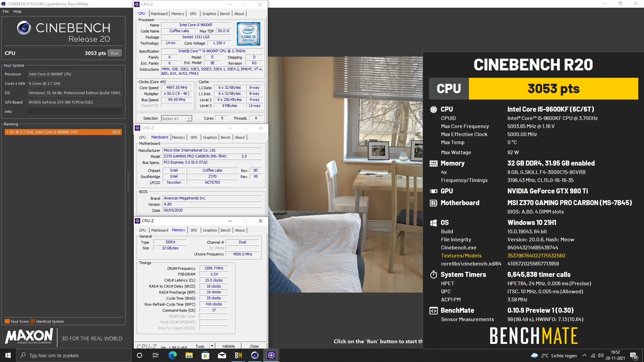Image resolution: width=644 pixels, height=362 pixels.
Task: Expand the Socket #1 selection dropdown
Action: tap(189, 119)
